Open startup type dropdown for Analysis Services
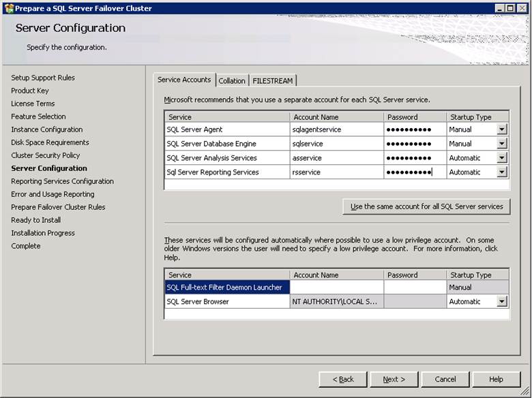Screen dimensions: 532x398 click(x=502, y=157)
